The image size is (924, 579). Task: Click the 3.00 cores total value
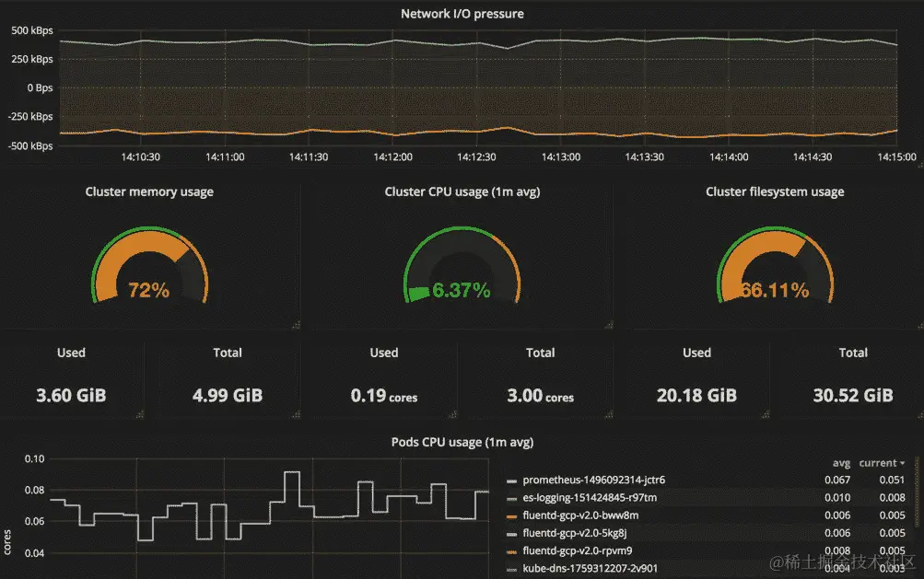(x=541, y=395)
